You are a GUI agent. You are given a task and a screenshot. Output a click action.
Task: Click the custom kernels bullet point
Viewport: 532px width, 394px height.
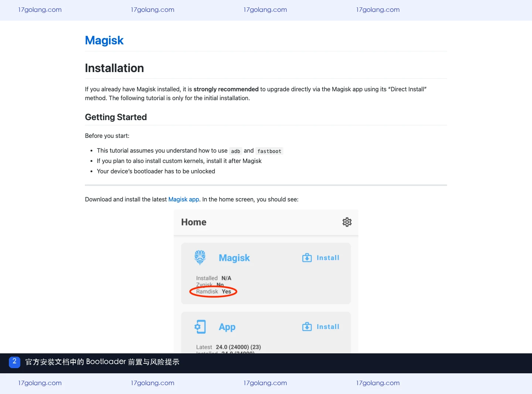click(x=179, y=161)
